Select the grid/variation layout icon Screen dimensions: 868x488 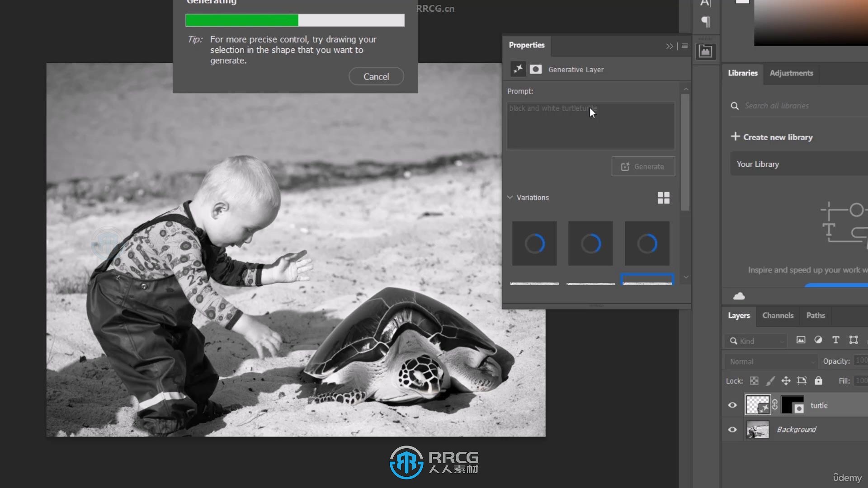click(663, 198)
